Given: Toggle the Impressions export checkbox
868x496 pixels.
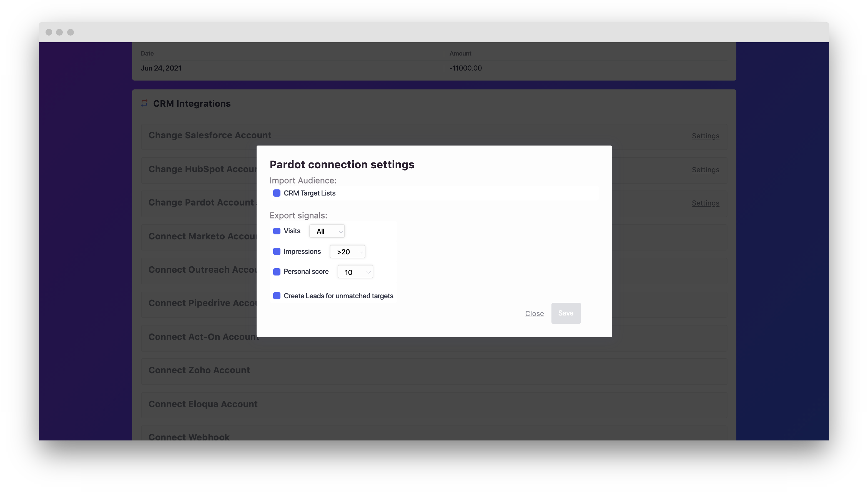Looking at the screenshot, I should [277, 251].
